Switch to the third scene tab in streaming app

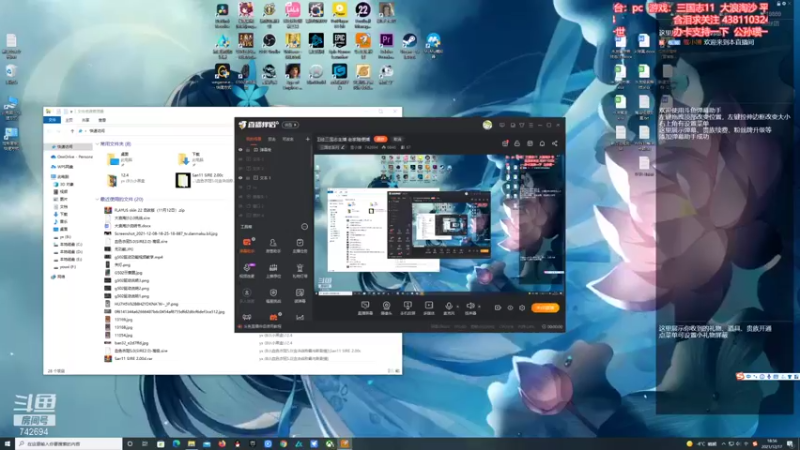[x=288, y=139]
